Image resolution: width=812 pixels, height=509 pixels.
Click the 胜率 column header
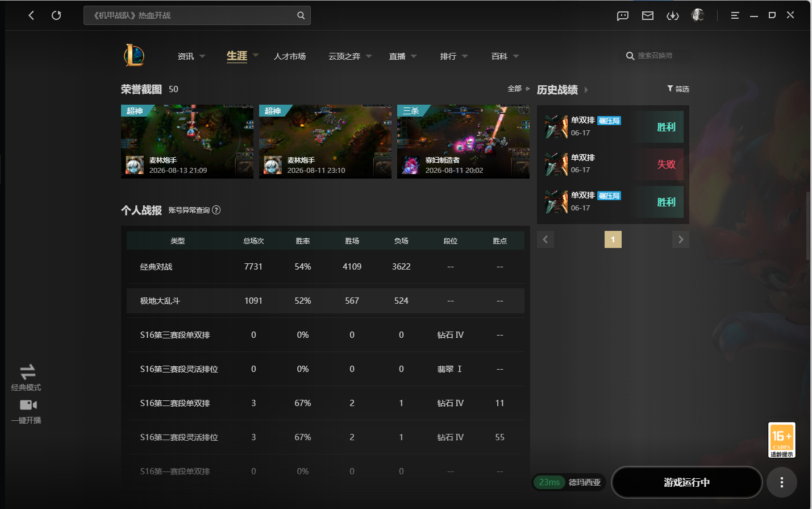pyautogui.click(x=303, y=241)
